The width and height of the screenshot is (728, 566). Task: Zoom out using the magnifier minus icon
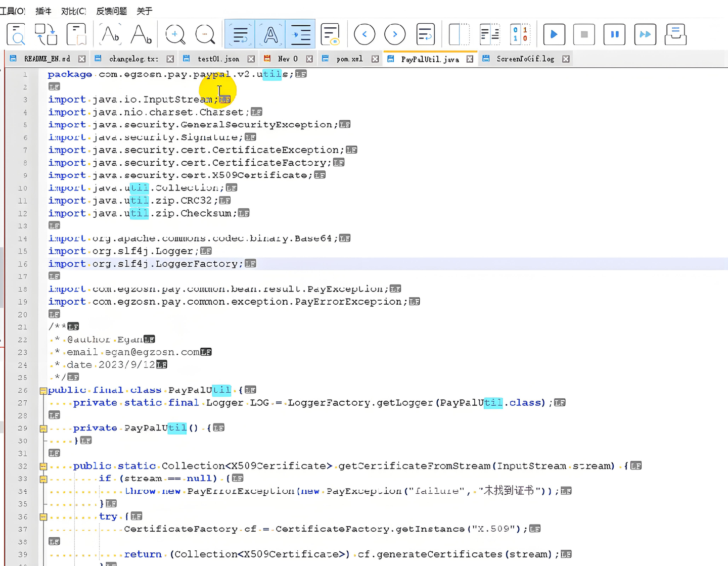(206, 34)
